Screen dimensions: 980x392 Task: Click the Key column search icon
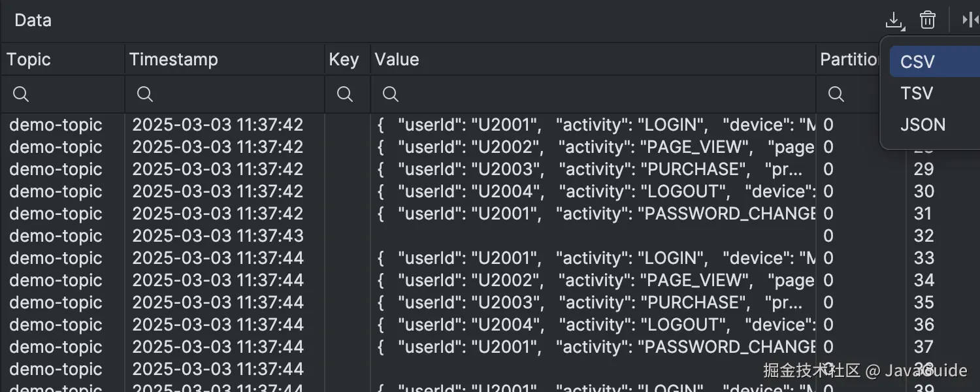[346, 94]
